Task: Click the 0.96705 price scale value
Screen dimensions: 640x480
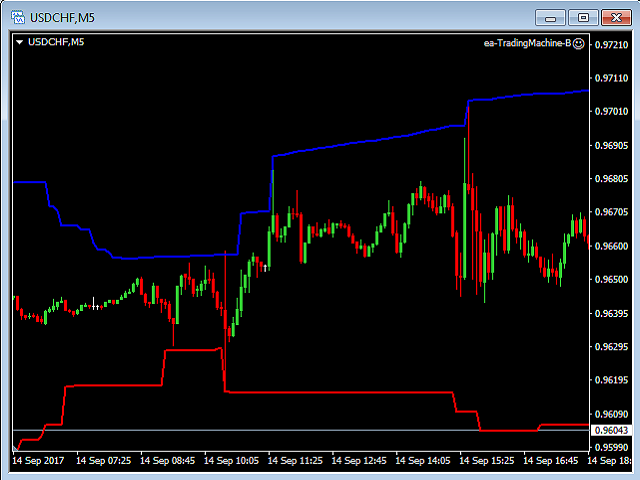Action: [611, 212]
